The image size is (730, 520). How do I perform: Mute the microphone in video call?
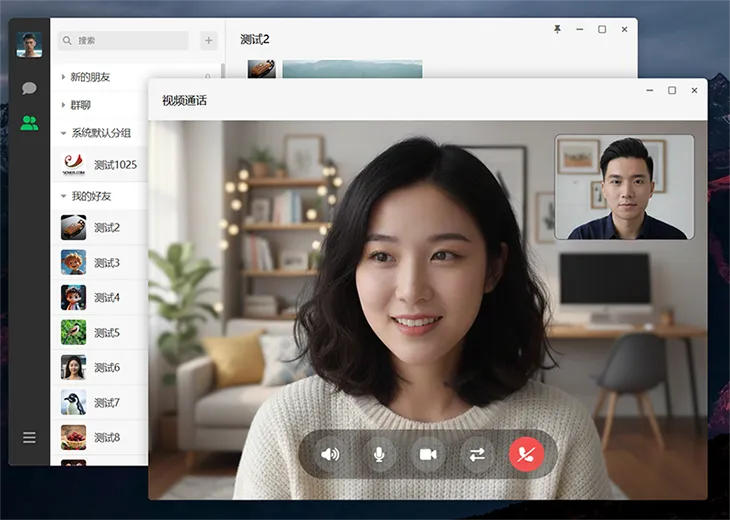coord(379,454)
